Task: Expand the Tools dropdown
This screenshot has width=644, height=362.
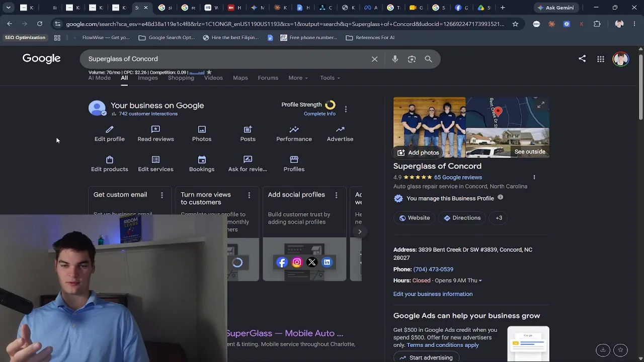Action: (330, 78)
